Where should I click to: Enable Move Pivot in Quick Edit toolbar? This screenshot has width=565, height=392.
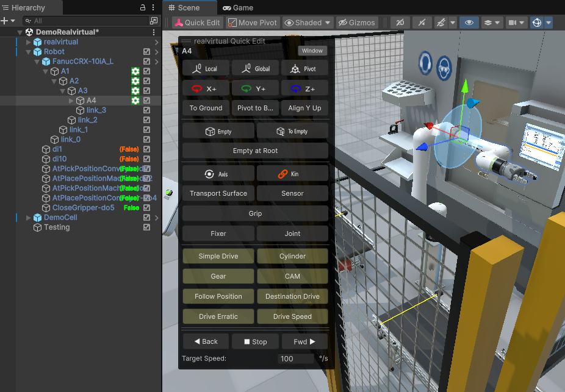(x=252, y=22)
